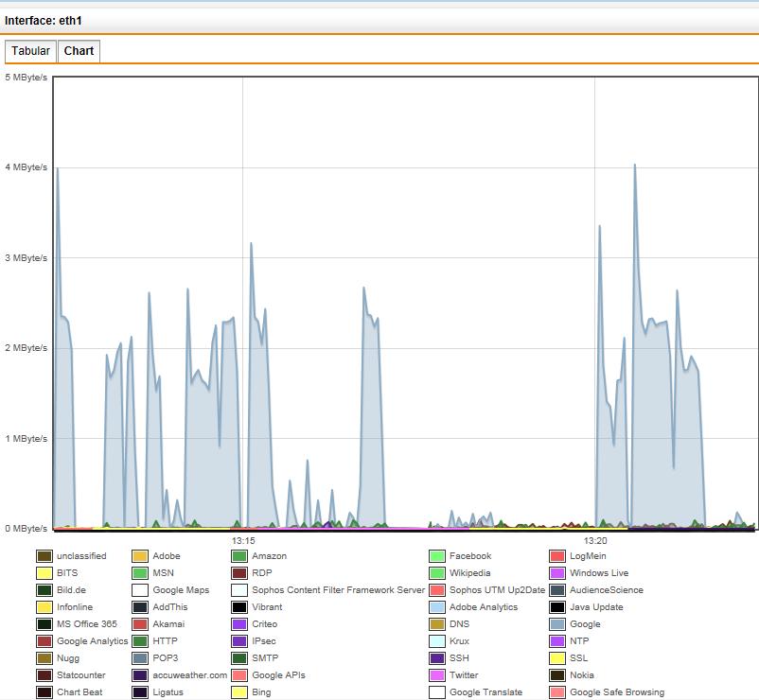
Task: Click the 2 MByte/s axis label
Action: click(26, 348)
